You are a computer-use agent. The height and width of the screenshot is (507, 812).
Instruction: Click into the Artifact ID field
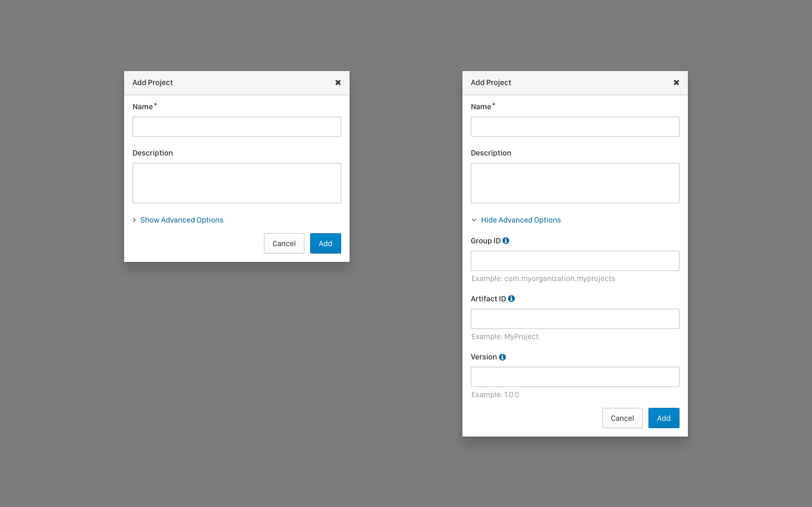click(575, 319)
